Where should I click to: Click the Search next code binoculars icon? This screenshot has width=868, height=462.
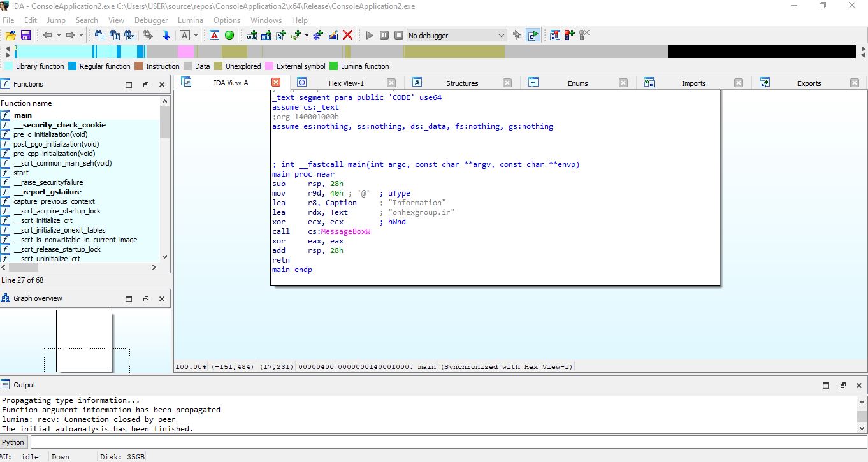[x=100, y=35]
